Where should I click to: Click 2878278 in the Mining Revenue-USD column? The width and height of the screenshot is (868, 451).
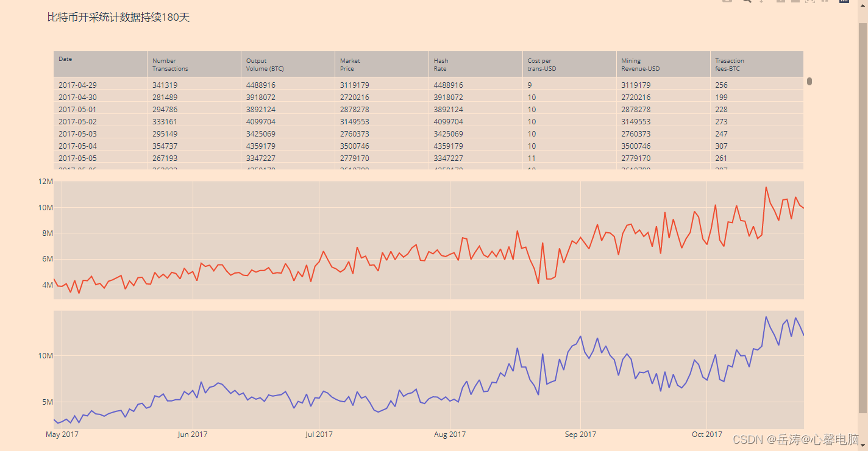click(x=636, y=110)
